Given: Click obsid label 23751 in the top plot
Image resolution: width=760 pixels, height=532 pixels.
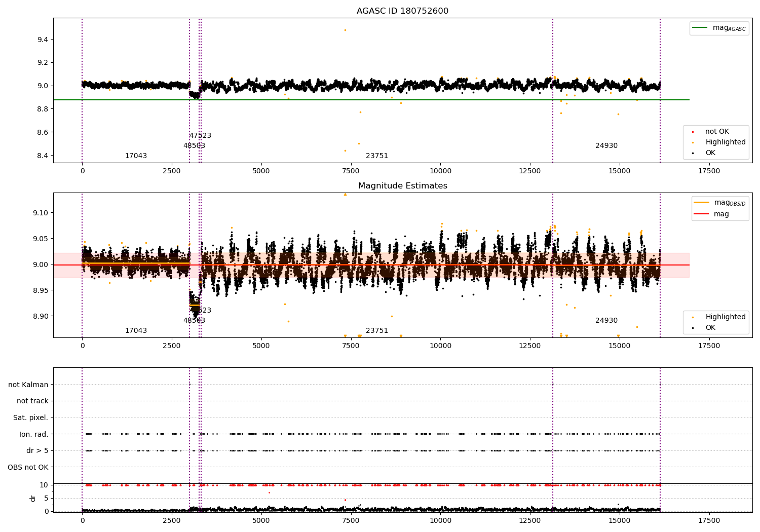Looking at the screenshot, I should click(x=377, y=156).
